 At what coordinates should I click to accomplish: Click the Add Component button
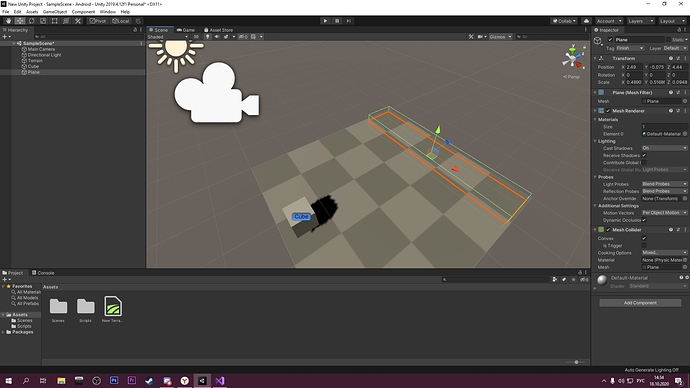(640, 303)
